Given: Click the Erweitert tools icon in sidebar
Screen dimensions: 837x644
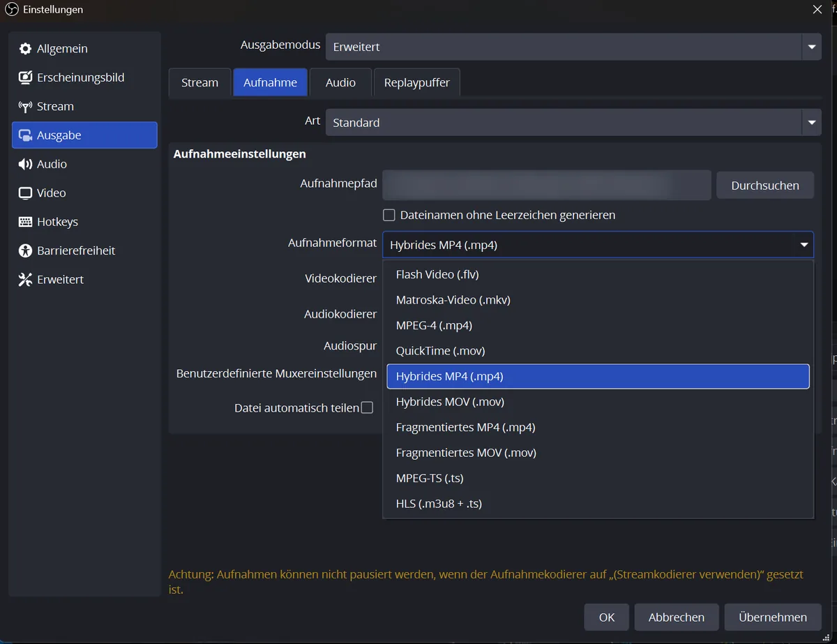Looking at the screenshot, I should (26, 280).
